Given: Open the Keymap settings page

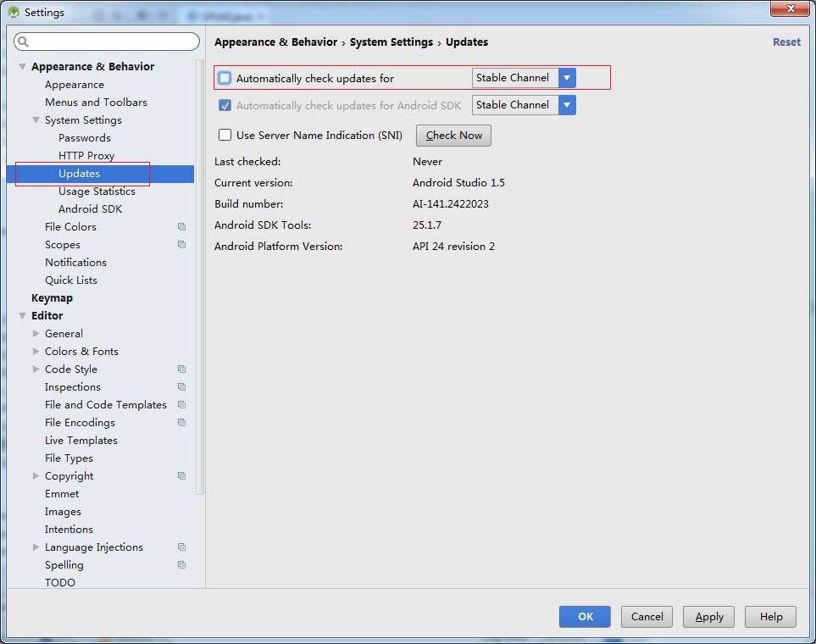Looking at the screenshot, I should pyautogui.click(x=52, y=297).
